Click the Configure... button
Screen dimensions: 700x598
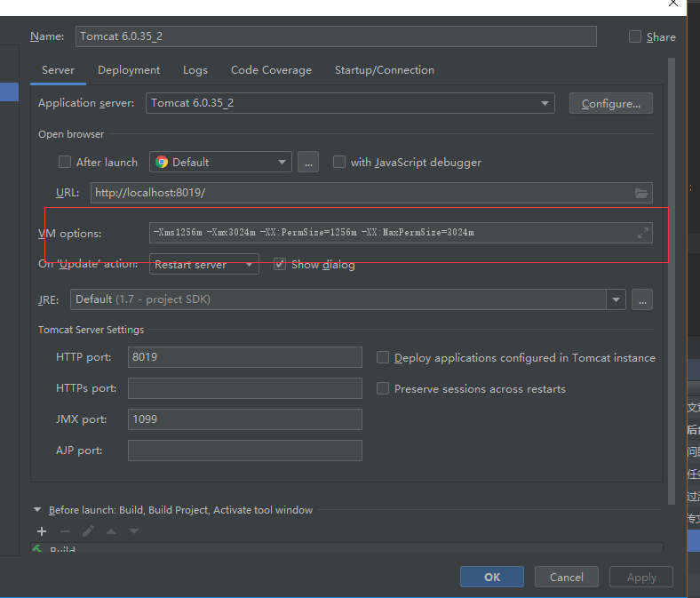[610, 104]
